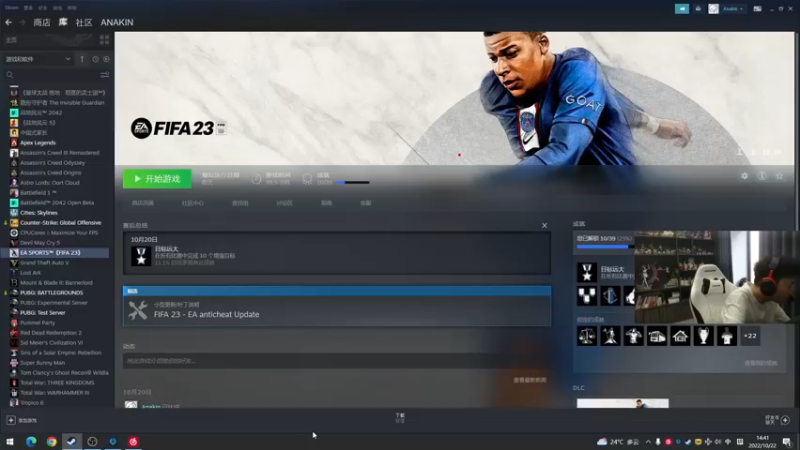Viewport: 800px width, 450px height.
Task: Open the red NetEase Music taskbar icon
Action: click(133, 441)
